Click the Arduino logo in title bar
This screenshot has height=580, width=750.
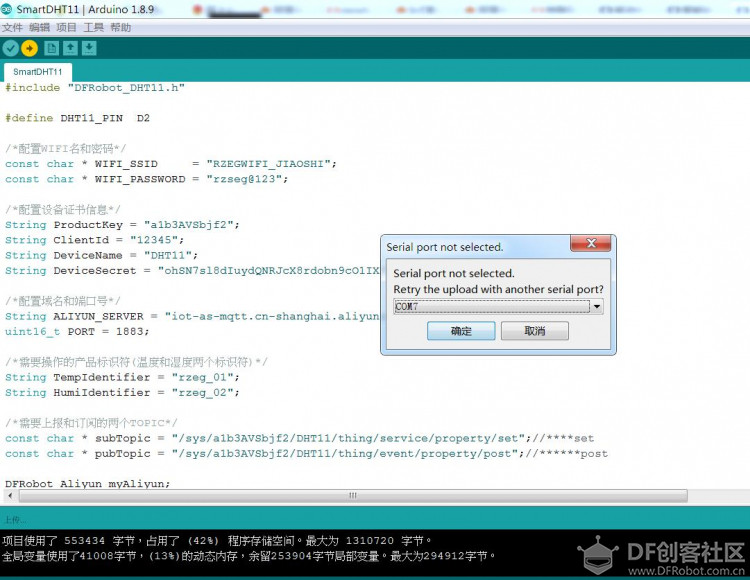pos(6,9)
